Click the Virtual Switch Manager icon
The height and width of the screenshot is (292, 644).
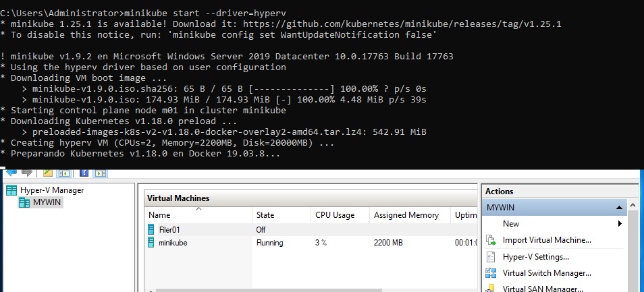click(x=491, y=273)
